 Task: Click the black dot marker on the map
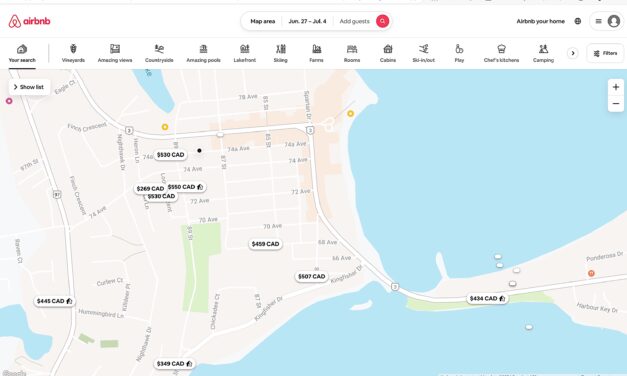[199, 150]
